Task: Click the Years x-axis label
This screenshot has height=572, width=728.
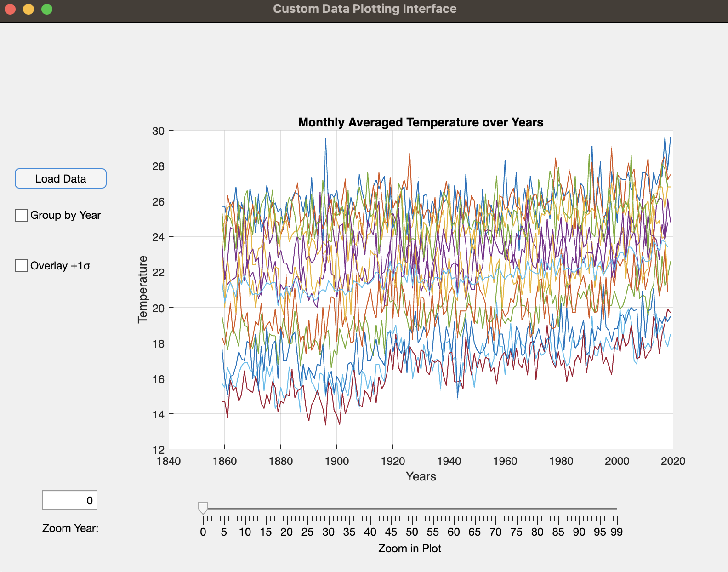Action: tap(421, 476)
